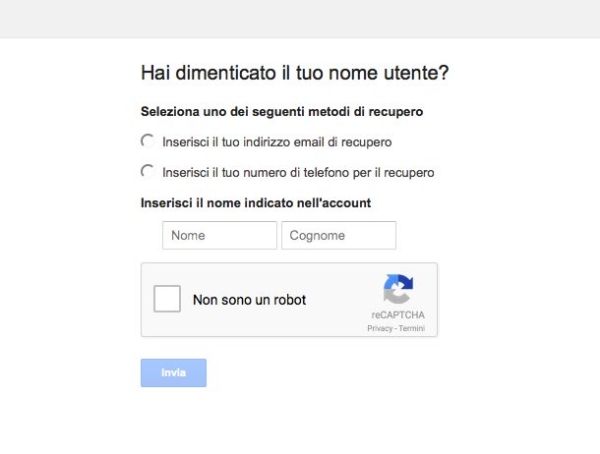
Task: Open the reCAPTCHA Termini link
Action: click(412, 328)
